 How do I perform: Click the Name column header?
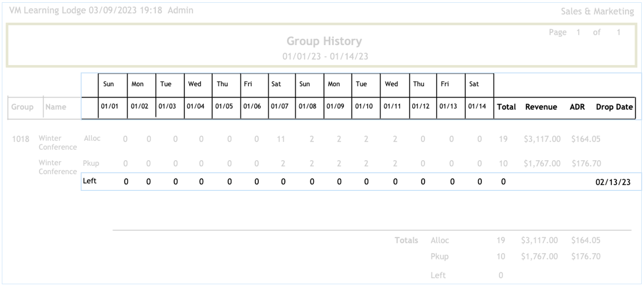point(56,107)
